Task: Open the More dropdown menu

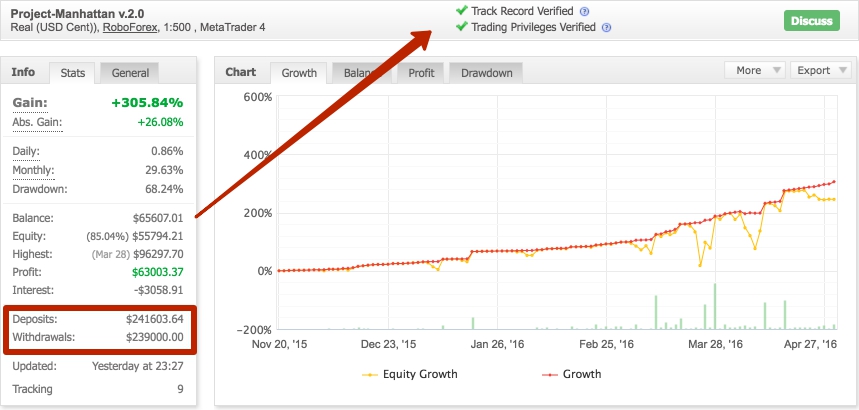Action: [x=755, y=71]
